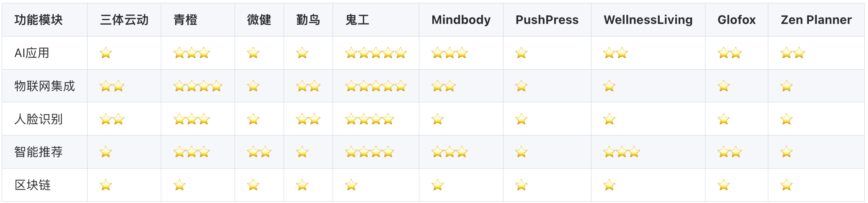Click the 三体云动 two-star rating for 人脸识别
Image resolution: width=868 pixels, height=203 pixels.
coord(112,120)
